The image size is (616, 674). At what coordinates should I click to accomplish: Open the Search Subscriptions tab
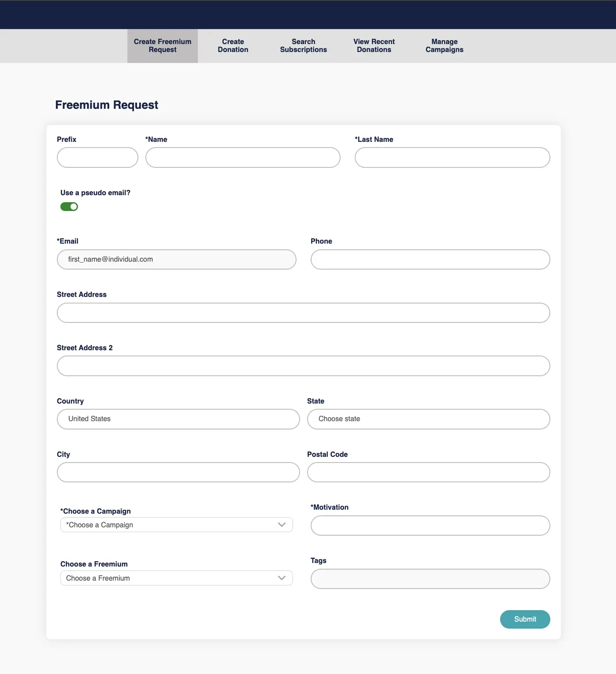303,46
